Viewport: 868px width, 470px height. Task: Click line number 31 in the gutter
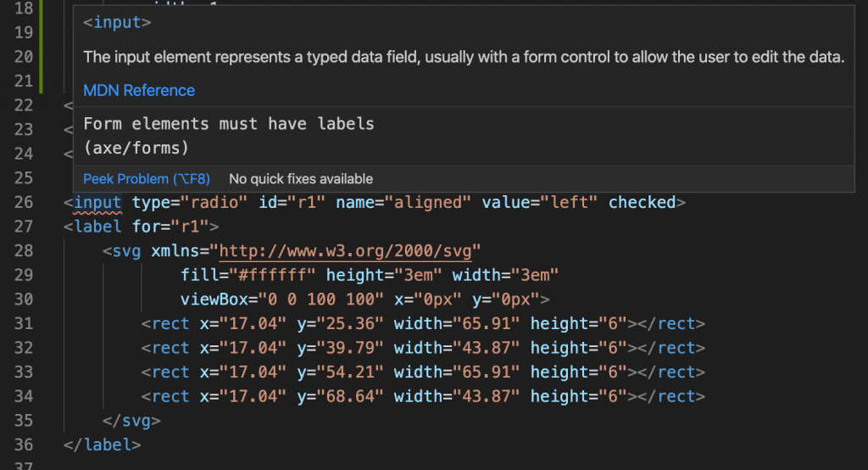[24, 324]
